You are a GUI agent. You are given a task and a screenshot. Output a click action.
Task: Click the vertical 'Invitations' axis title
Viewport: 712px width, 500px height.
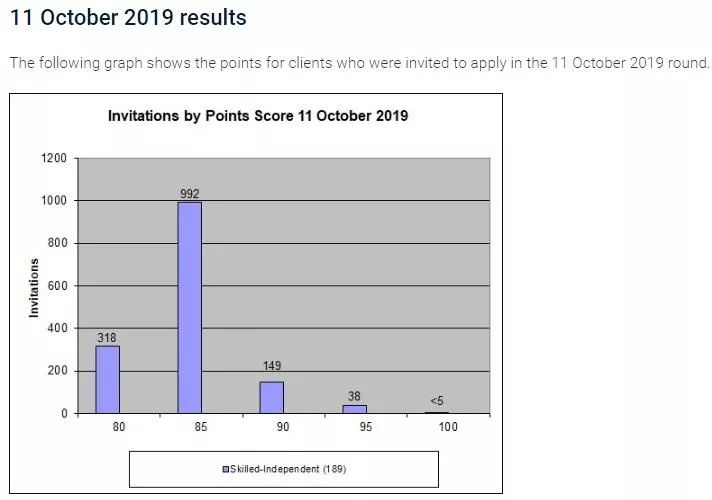pyautogui.click(x=34, y=288)
